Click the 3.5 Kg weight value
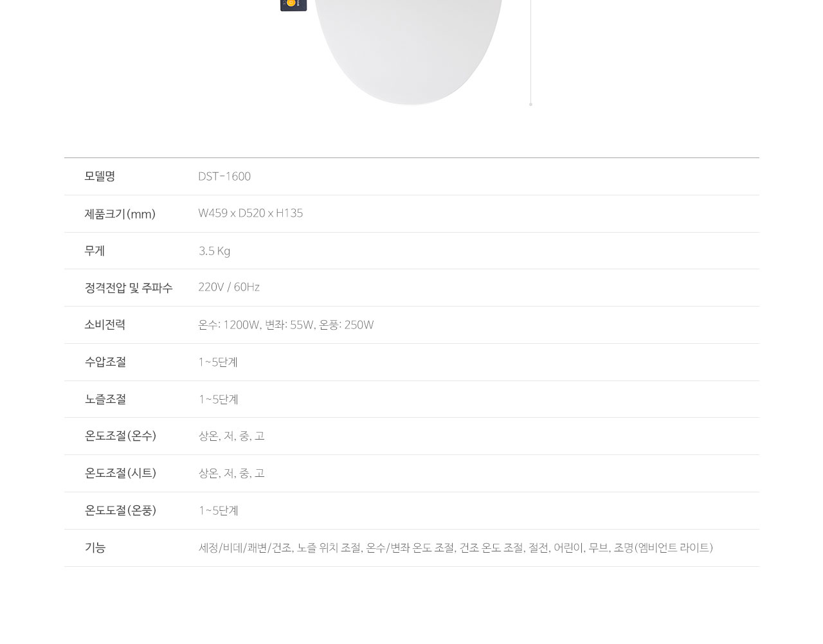The height and width of the screenshot is (644, 823). click(214, 251)
